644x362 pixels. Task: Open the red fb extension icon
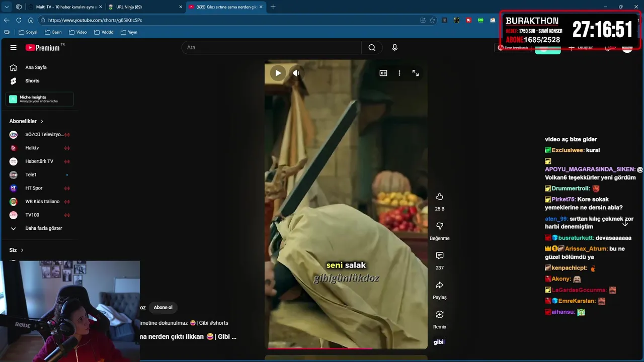click(x=469, y=20)
